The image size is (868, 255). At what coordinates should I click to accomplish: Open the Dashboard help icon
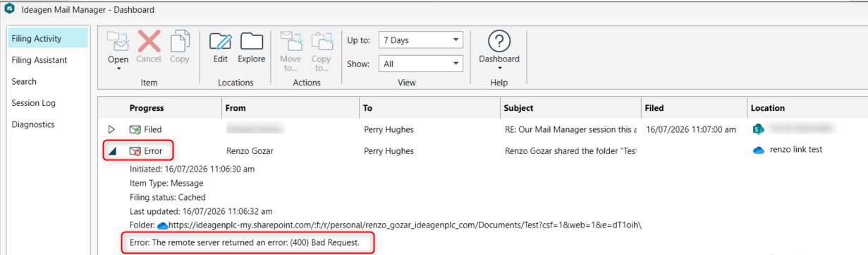499,41
